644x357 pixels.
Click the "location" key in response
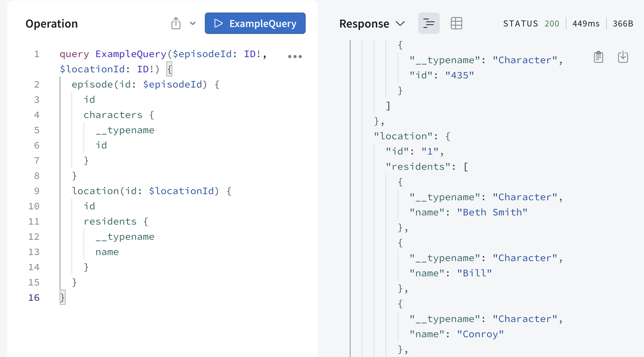pyautogui.click(x=403, y=136)
